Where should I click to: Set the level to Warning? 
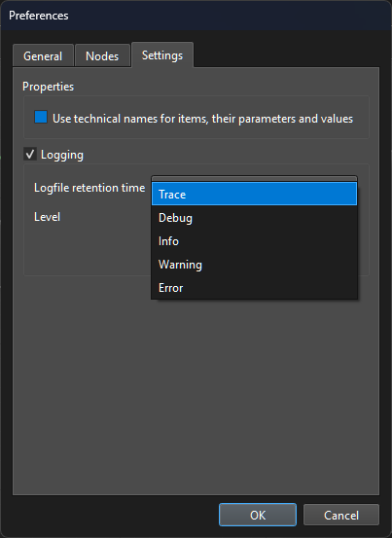click(254, 265)
